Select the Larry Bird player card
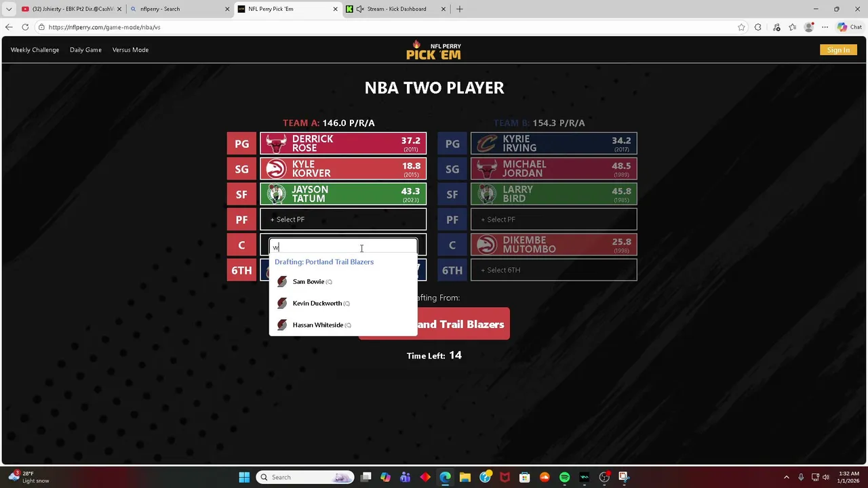The width and height of the screenshot is (868, 488). (x=554, y=194)
